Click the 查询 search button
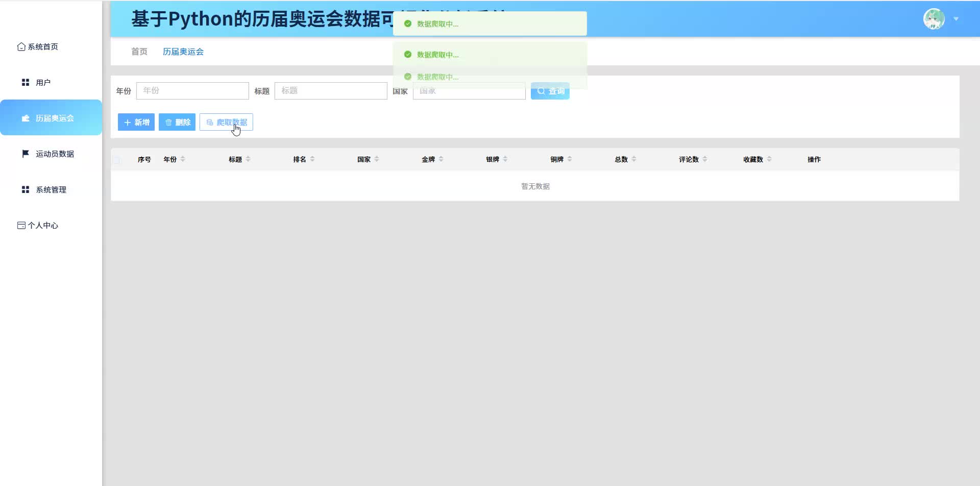The width and height of the screenshot is (980, 486). tap(550, 91)
